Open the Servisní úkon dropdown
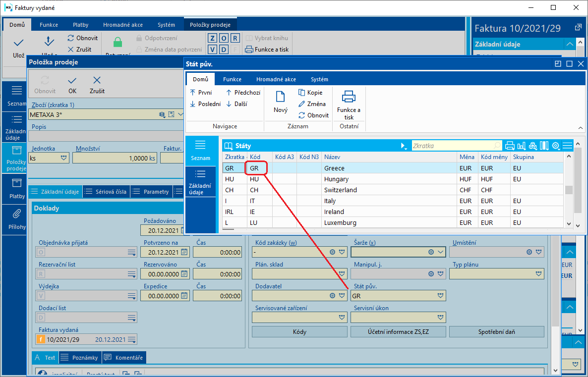 [440, 318]
